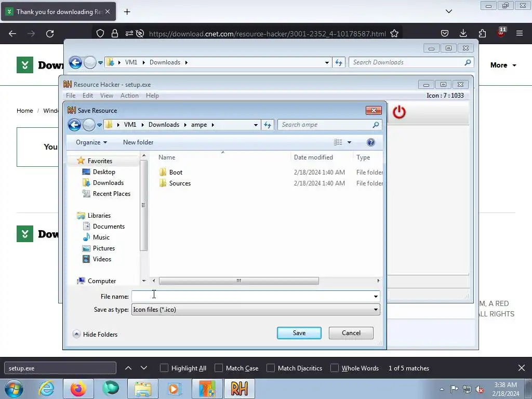Click into the File name input field
Screen dimensions: 532x399
(x=251, y=297)
